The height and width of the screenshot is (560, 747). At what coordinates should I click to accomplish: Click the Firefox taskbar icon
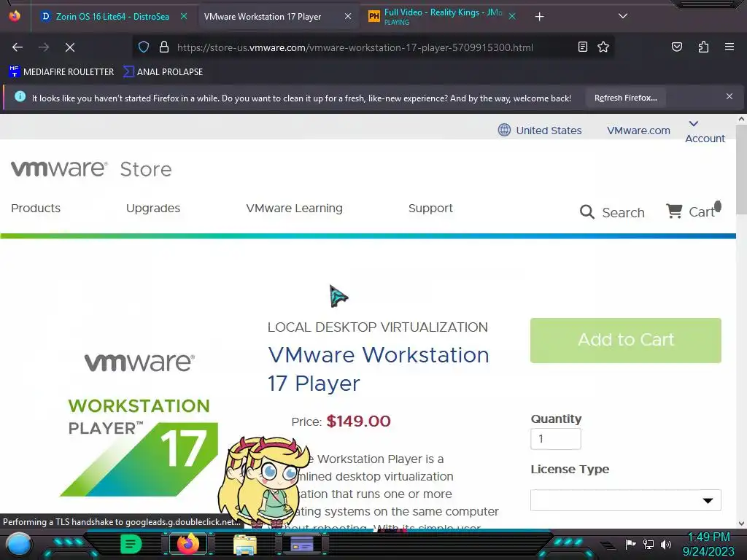click(187, 544)
